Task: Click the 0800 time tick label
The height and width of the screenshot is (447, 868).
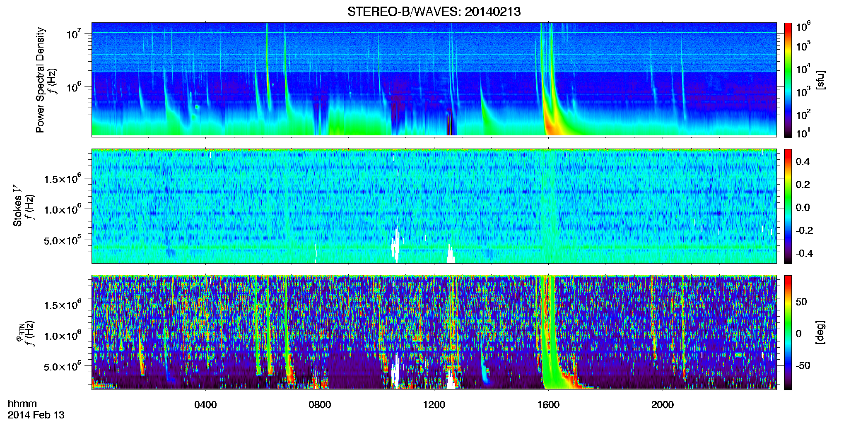Action: click(320, 405)
